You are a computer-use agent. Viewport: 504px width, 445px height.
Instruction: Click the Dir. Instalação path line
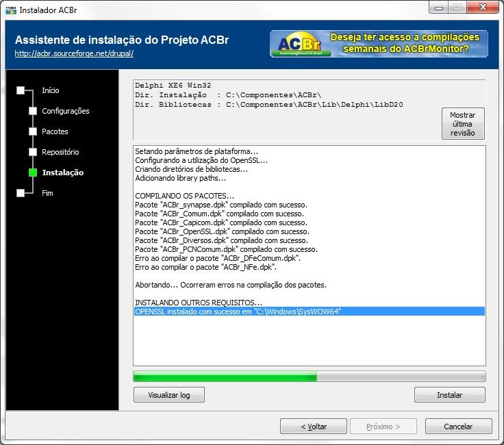pyautogui.click(x=228, y=95)
